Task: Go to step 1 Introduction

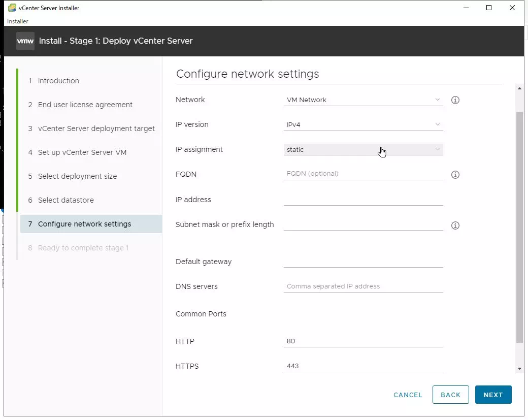Action: tap(58, 81)
